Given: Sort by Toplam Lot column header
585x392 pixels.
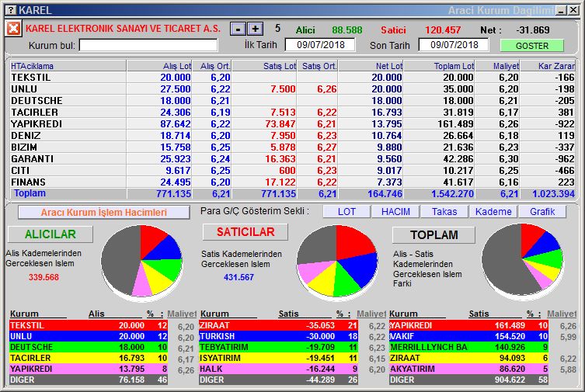Looking at the screenshot, I should pos(440,66).
